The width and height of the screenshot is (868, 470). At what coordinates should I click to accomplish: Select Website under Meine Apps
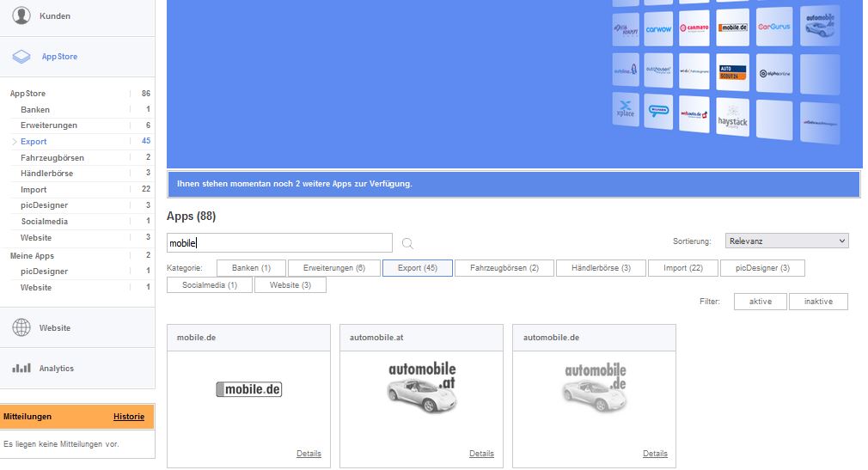pos(35,287)
